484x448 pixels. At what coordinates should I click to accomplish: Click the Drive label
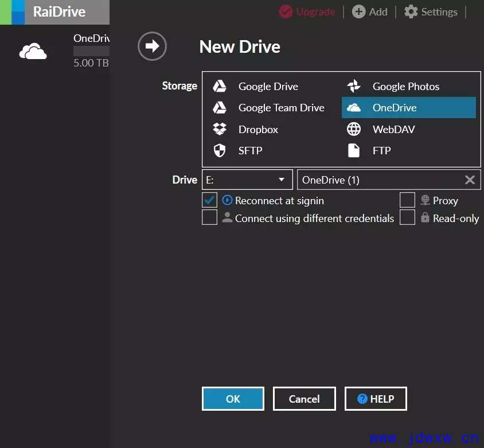pos(185,180)
